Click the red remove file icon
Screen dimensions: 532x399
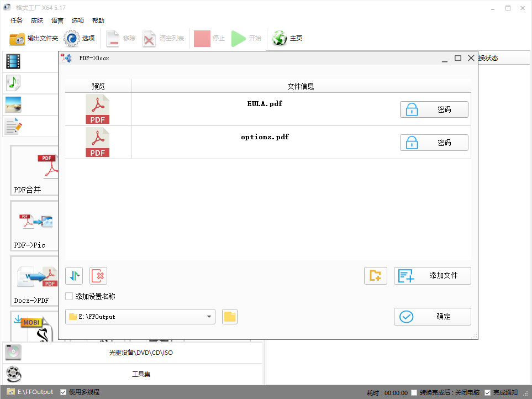click(x=98, y=275)
